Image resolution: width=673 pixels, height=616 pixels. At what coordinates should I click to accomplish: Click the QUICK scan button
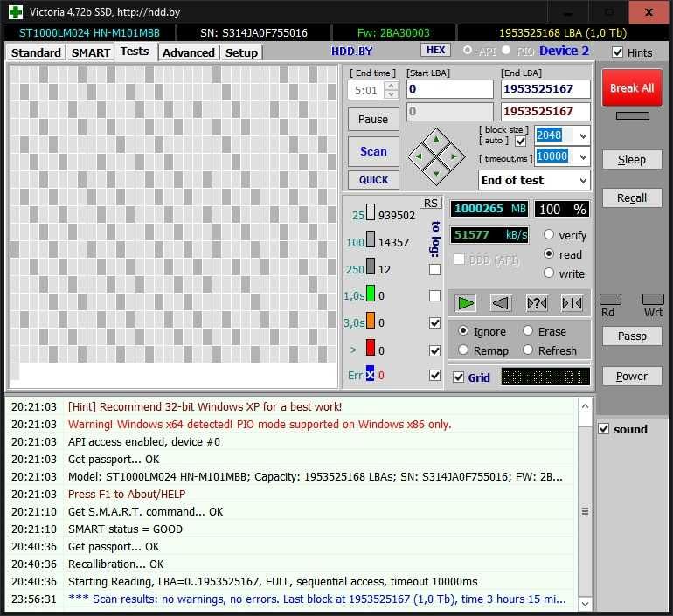pyautogui.click(x=373, y=180)
